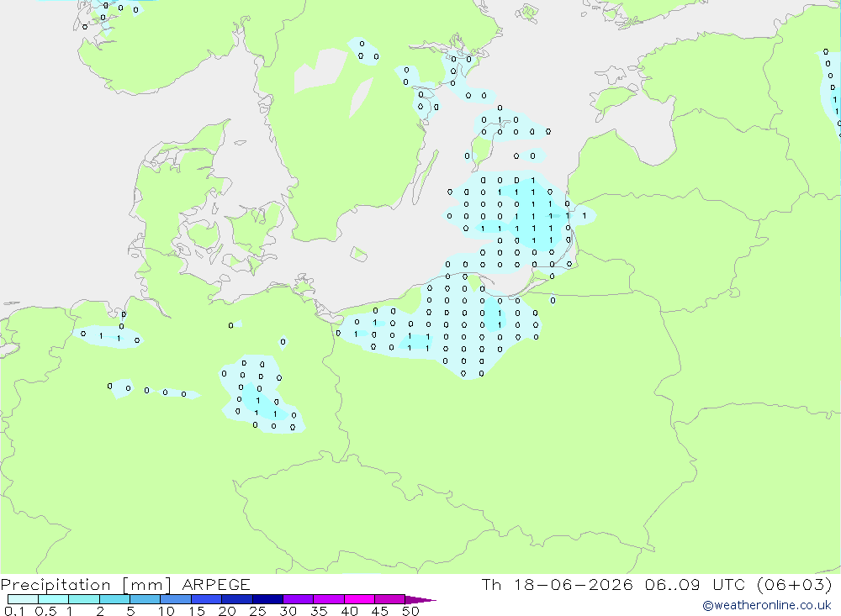841x616 pixels.
Task: Click the '35' legend scale value
Action: [319, 611]
